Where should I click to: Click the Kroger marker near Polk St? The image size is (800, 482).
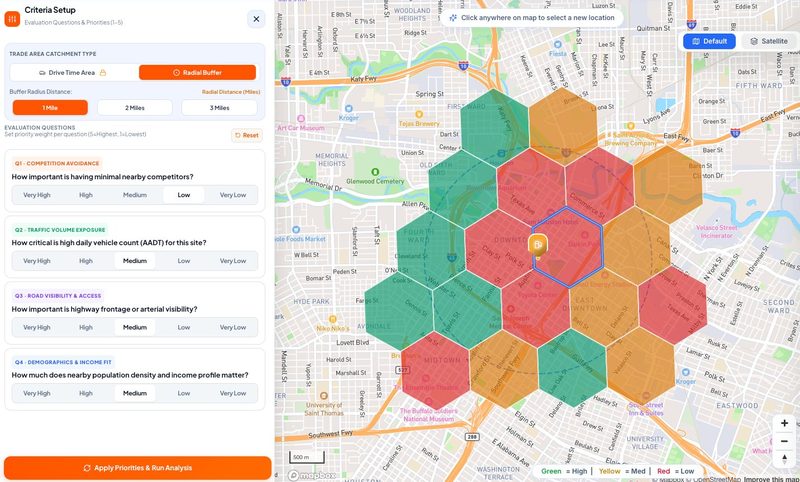click(x=686, y=373)
